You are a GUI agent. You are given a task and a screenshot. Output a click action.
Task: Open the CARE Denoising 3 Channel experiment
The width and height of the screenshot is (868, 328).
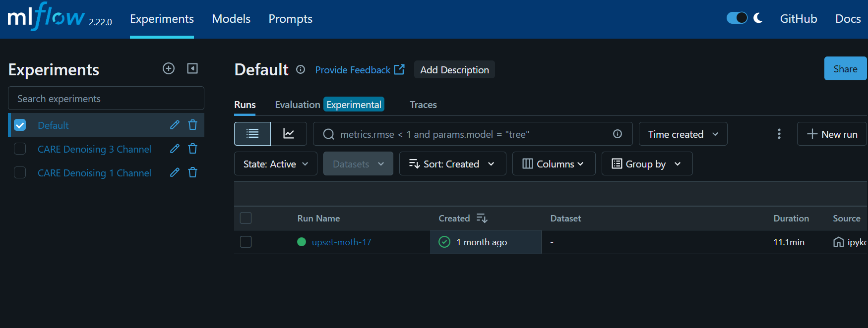click(94, 149)
